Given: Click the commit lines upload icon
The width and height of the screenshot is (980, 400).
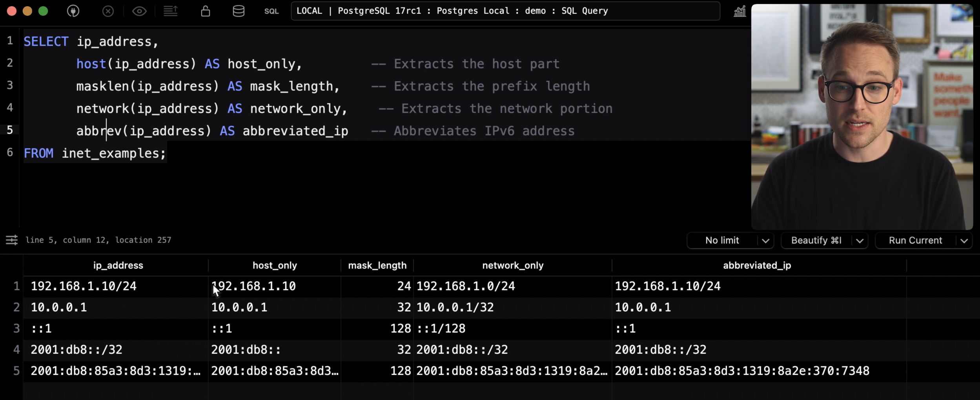Looking at the screenshot, I should pyautogui.click(x=171, y=11).
